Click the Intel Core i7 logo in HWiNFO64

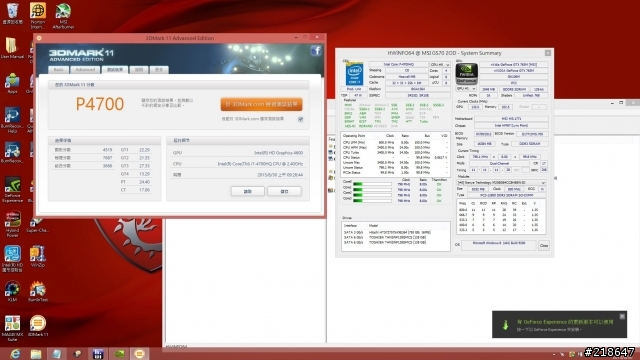pyautogui.click(x=354, y=73)
